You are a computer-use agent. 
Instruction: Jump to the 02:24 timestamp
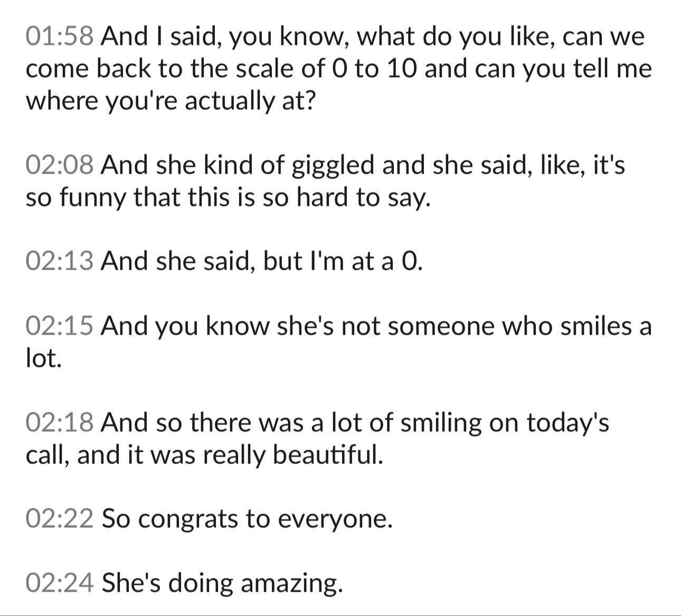pyautogui.click(x=60, y=583)
